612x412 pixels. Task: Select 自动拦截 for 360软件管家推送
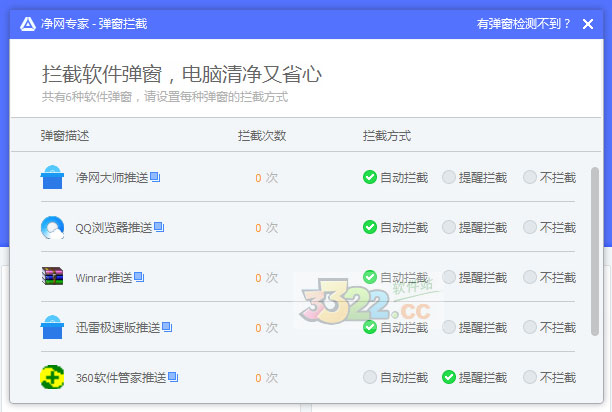tap(395, 377)
